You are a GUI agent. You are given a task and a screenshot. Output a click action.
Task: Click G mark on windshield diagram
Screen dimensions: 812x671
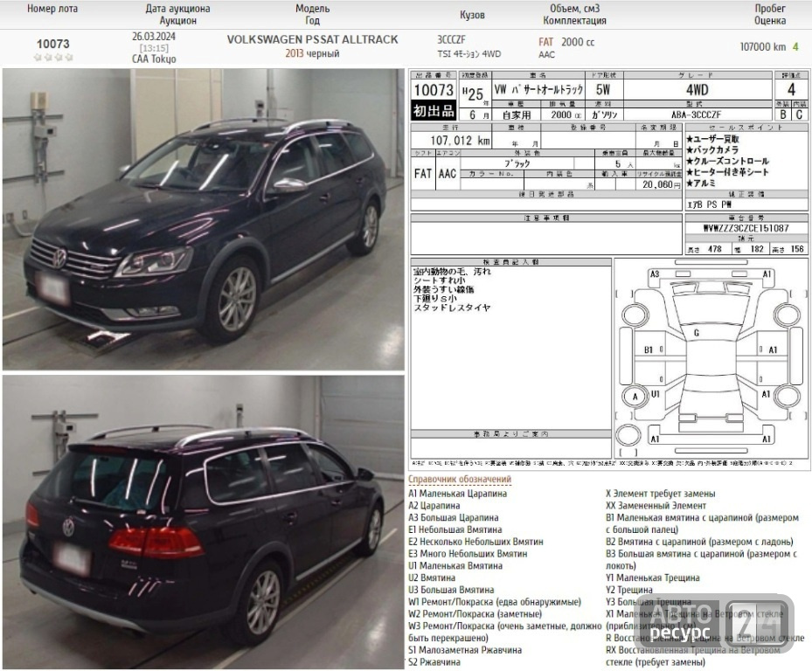[x=697, y=334]
